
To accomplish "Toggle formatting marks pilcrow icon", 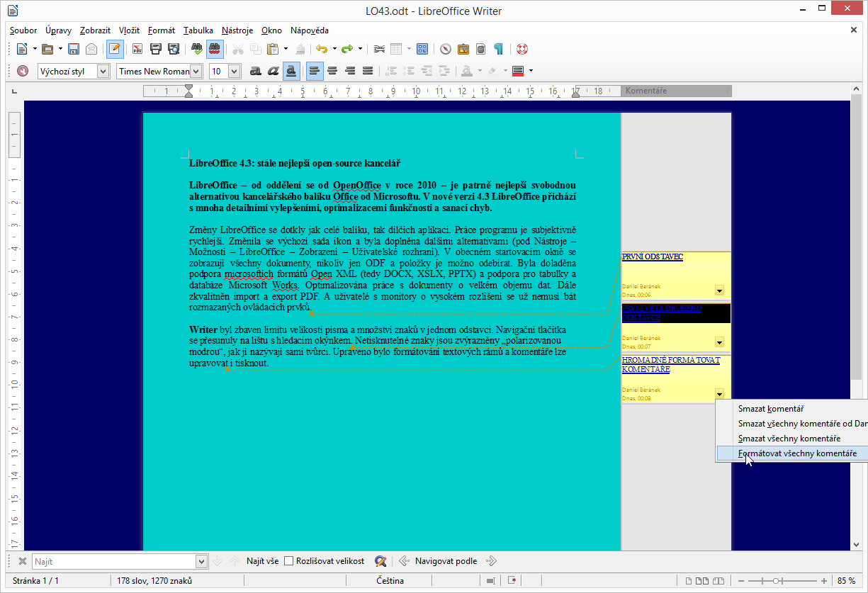I will (499, 49).
